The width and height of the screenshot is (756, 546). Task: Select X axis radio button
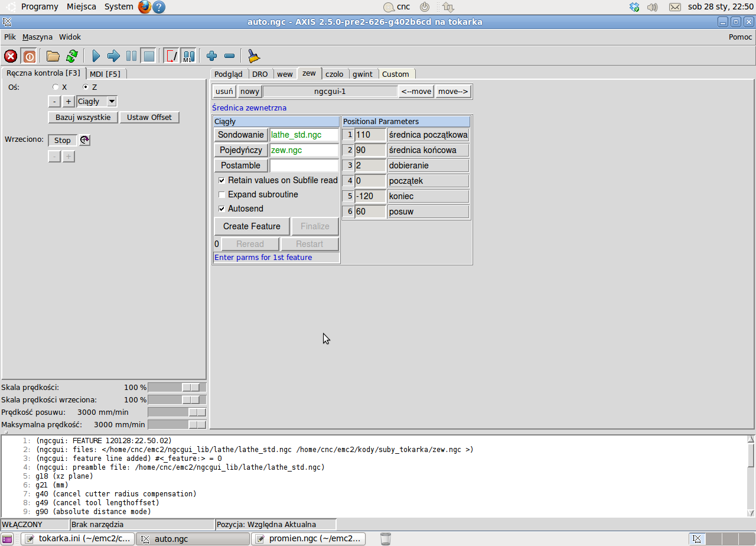[x=56, y=87]
